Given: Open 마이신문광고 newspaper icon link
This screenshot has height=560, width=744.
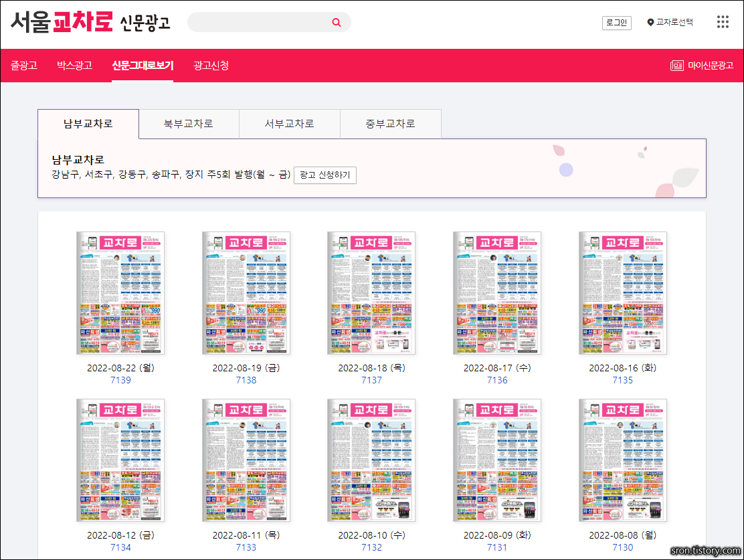Looking at the screenshot, I should click(702, 66).
